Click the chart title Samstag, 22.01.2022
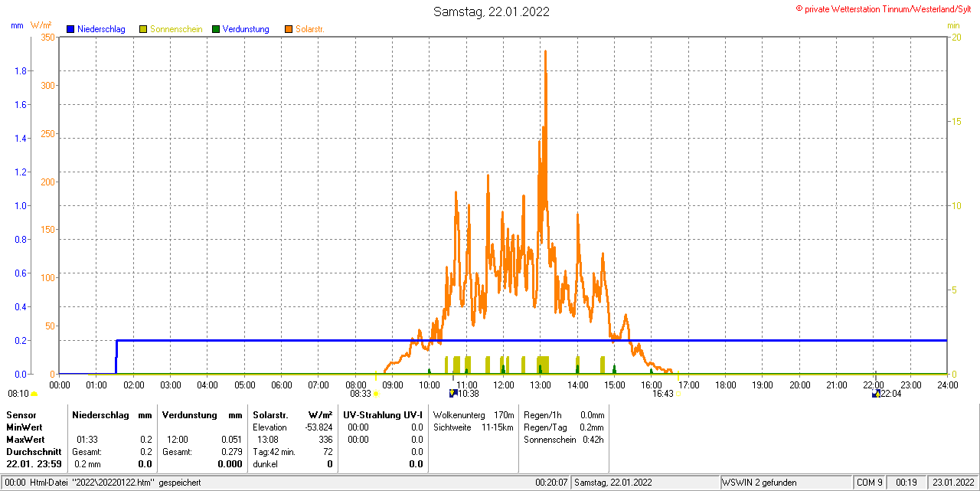 tap(491, 11)
